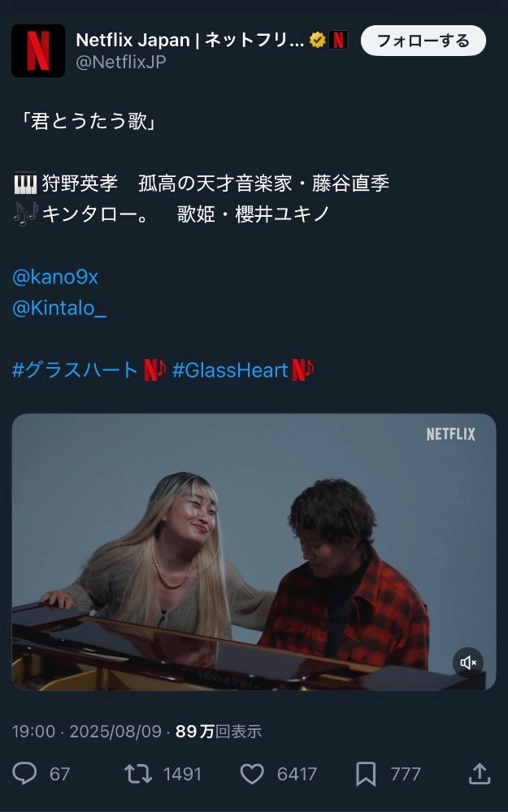Open the @Kintalo_ mention link
Screen dimensions: 508x812
[x=59, y=308]
